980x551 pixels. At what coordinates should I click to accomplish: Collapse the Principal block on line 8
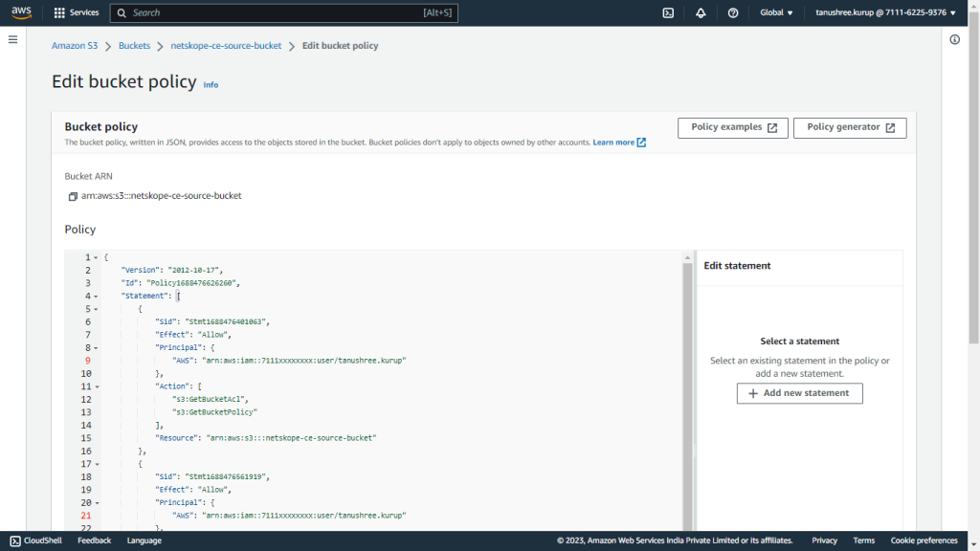[96, 348]
